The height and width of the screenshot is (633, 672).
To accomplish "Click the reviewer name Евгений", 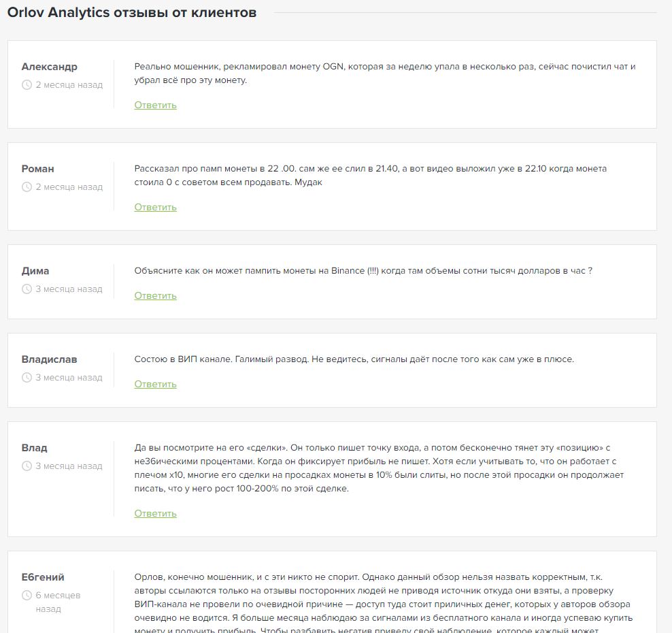I will 43,577.
